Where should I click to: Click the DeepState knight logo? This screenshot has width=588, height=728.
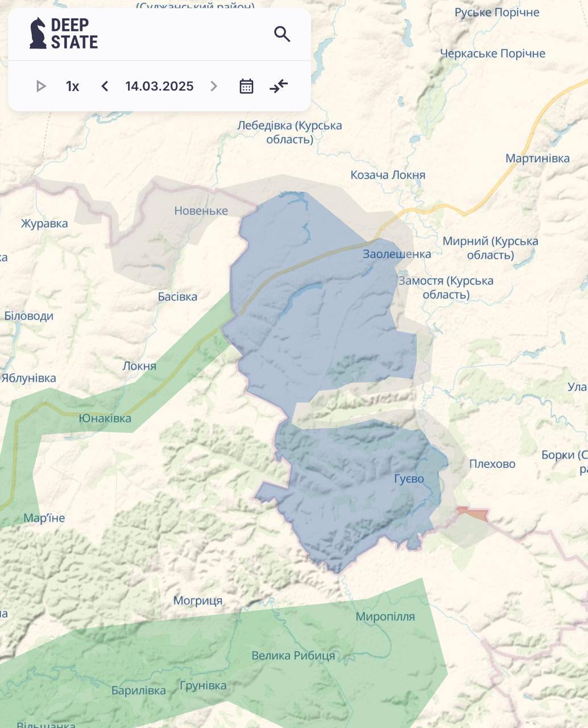38,33
